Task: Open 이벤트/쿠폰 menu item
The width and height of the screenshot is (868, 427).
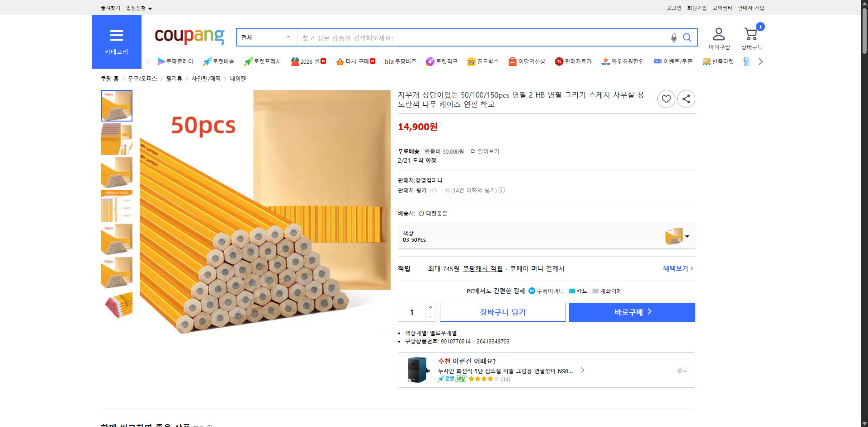Action: pyautogui.click(x=673, y=61)
